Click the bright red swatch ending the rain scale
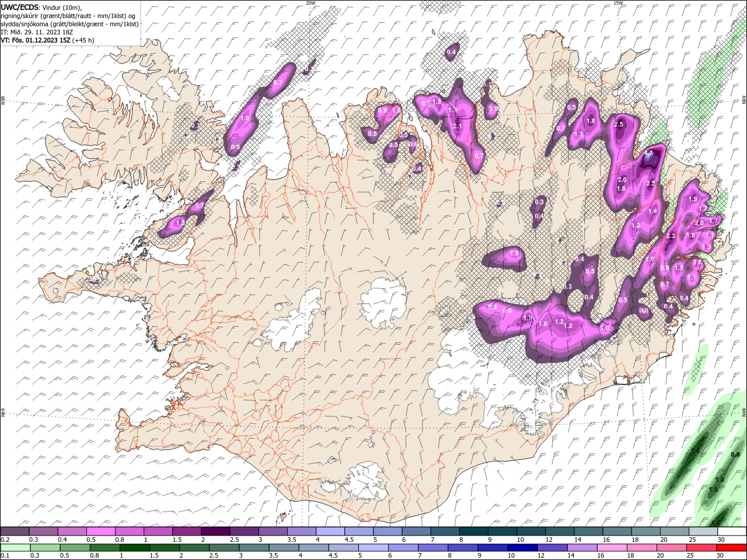747x560 pixels. click(x=731, y=548)
